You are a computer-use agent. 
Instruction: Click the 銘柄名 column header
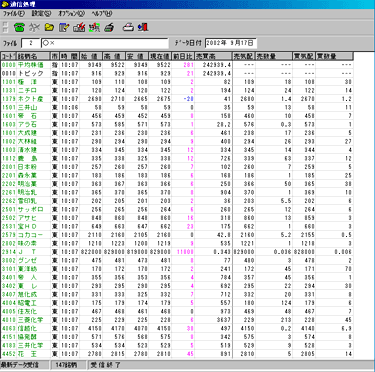pos(33,56)
